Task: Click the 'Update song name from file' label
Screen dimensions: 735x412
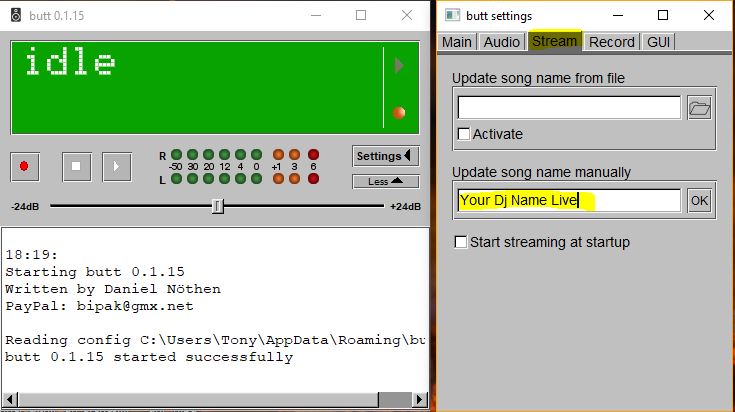Action: 538,78
